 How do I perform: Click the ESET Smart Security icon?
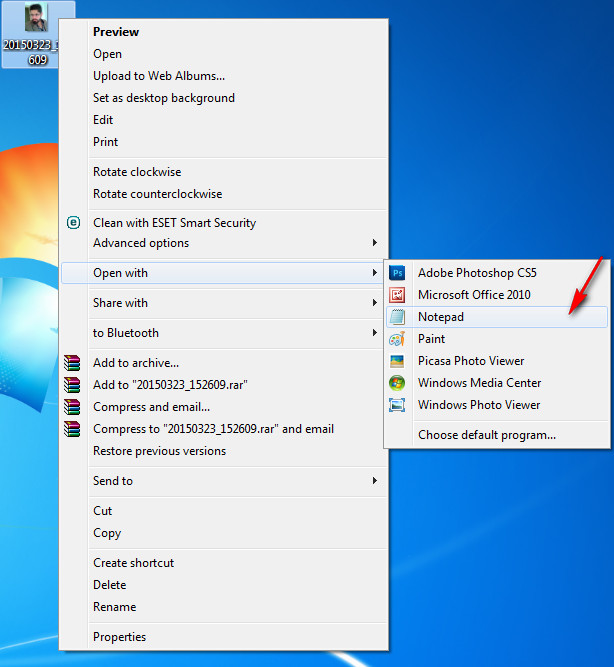[x=73, y=222]
